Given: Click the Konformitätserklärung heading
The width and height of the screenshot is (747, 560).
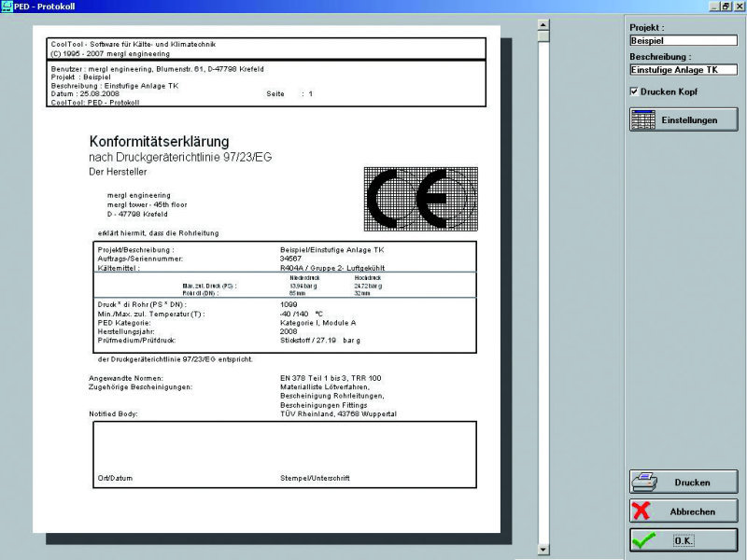Looking at the screenshot, I should click(159, 142).
